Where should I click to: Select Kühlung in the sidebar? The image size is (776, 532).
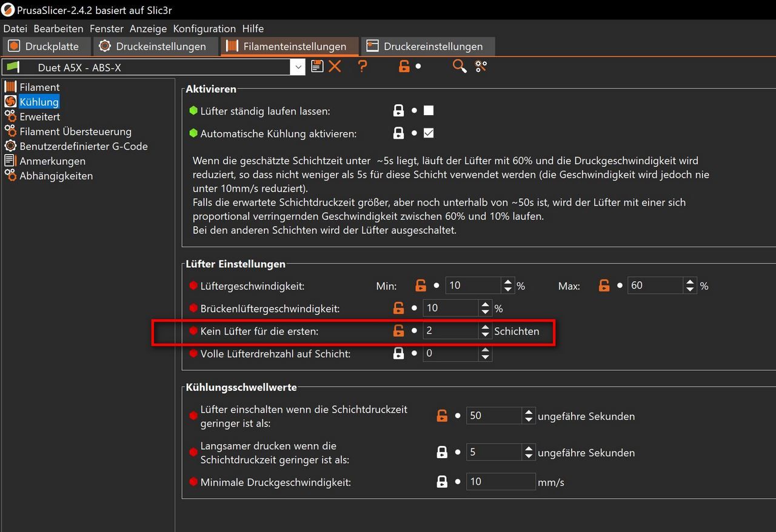[39, 102]
